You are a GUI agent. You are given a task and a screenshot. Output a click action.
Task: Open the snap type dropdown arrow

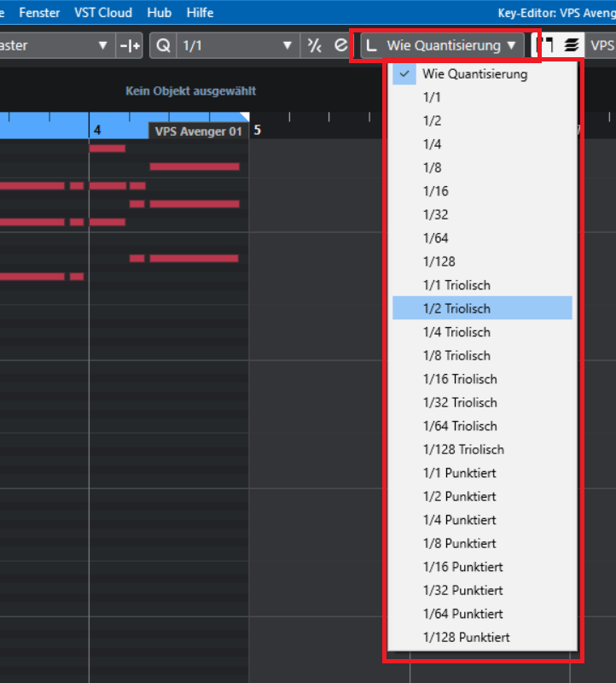[103, 45]
